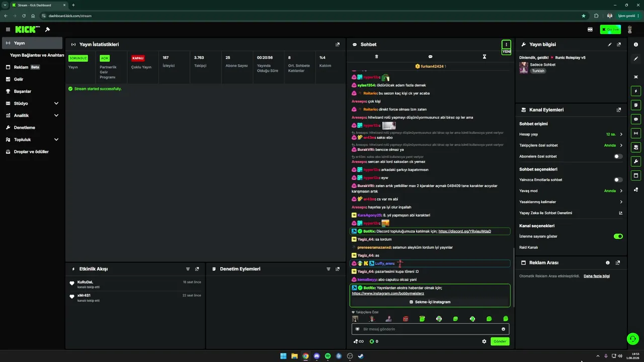Screen dimensions: 644x362
Task: Click the Sadece Sohbet category thumbnail
Action: (x=524, y=68)
